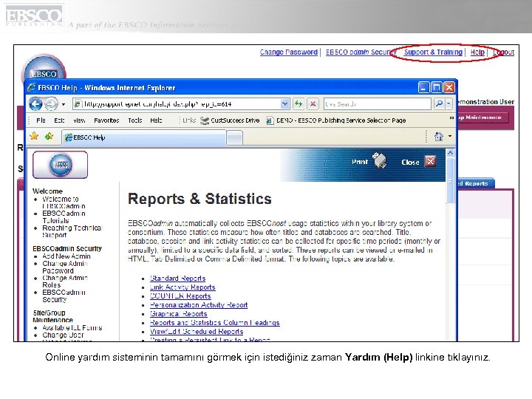Open a new blank tab
Screen dimensions: 532x399
pyautogui.click(x=234, y=138)
